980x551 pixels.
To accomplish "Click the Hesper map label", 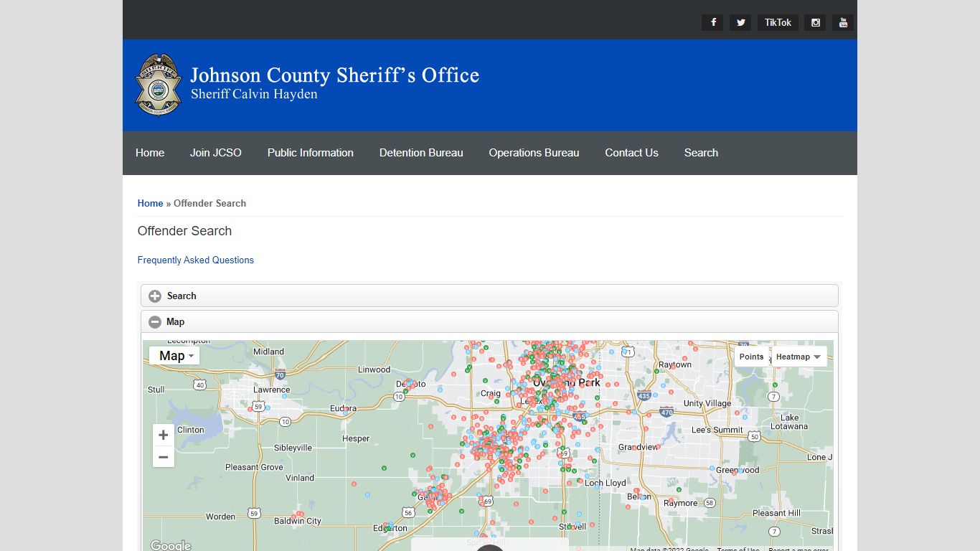I will click(x=356, y=438).
